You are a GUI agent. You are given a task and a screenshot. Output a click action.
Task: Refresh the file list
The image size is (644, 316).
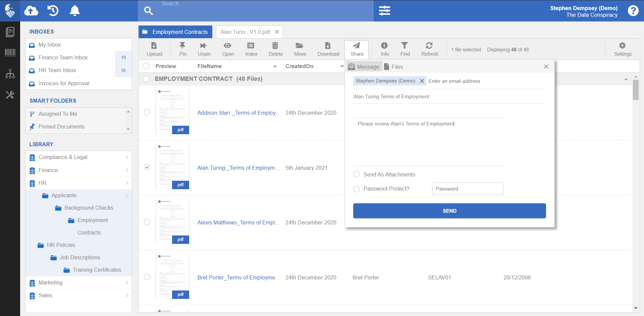pos(430,49)
